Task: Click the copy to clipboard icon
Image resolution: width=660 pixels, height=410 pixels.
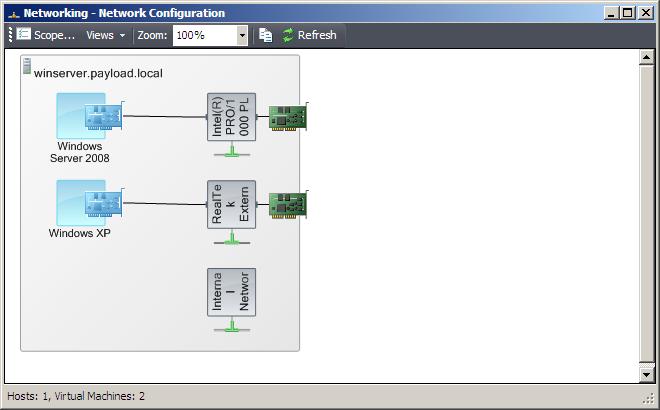Action: (265, 35)
